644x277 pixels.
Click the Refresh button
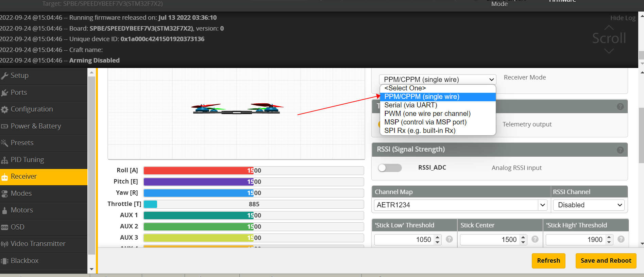[x=548, y=261]
